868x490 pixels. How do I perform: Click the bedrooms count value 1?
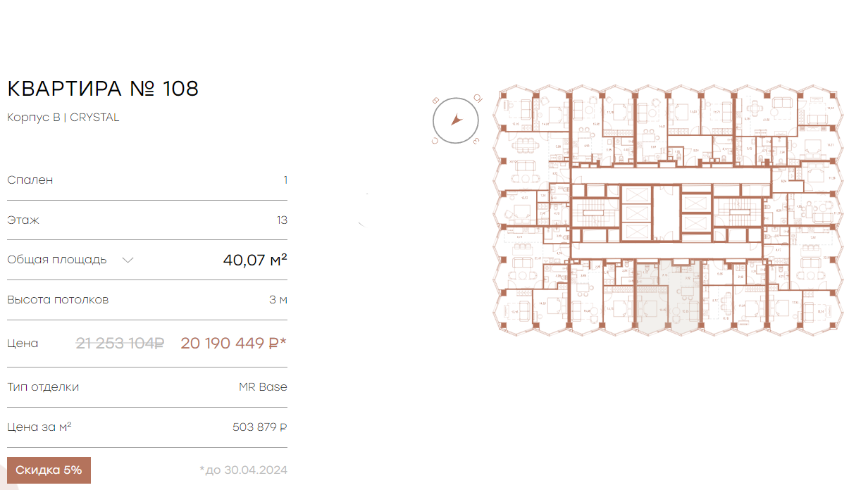[285, 180]
